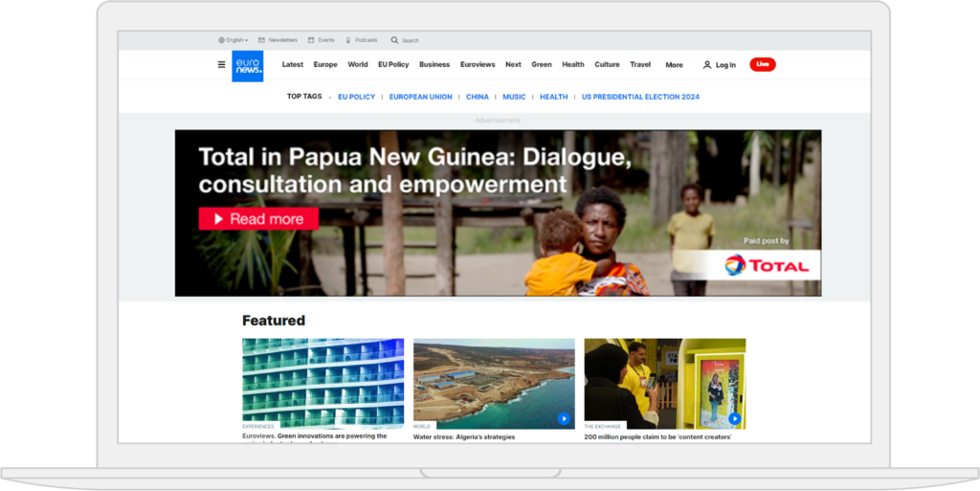
Task: Click the Total sponsor logo
Action: coord(765,265)
